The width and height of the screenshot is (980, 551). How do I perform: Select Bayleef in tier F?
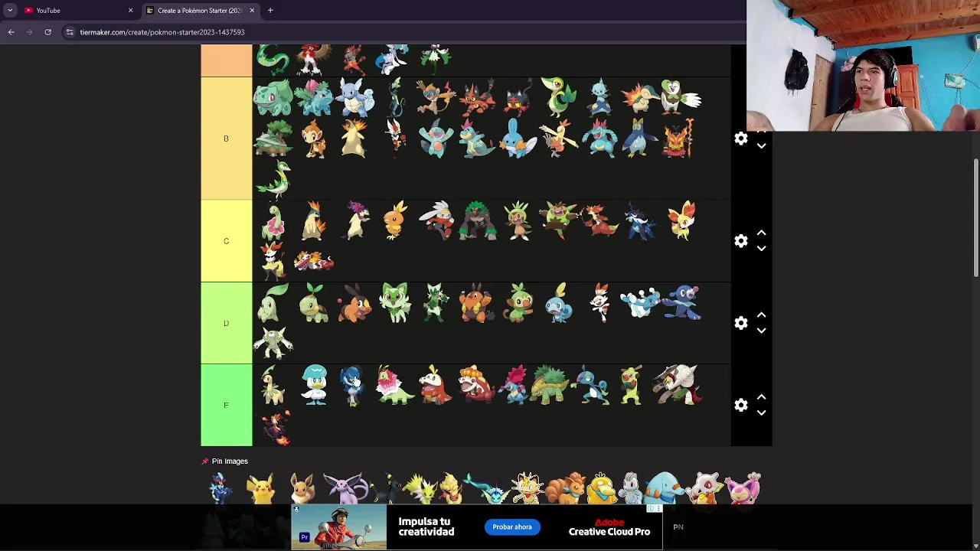click(273, 384)
